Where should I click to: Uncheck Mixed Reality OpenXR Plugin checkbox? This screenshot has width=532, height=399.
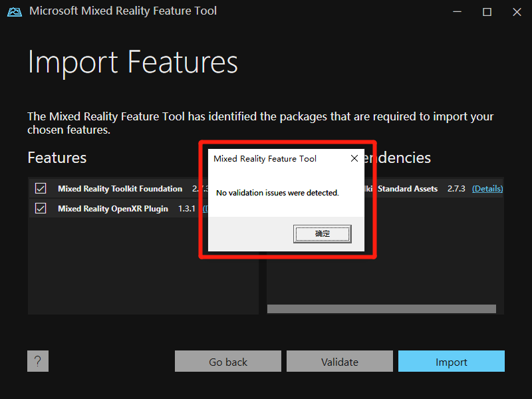point(41,208)
